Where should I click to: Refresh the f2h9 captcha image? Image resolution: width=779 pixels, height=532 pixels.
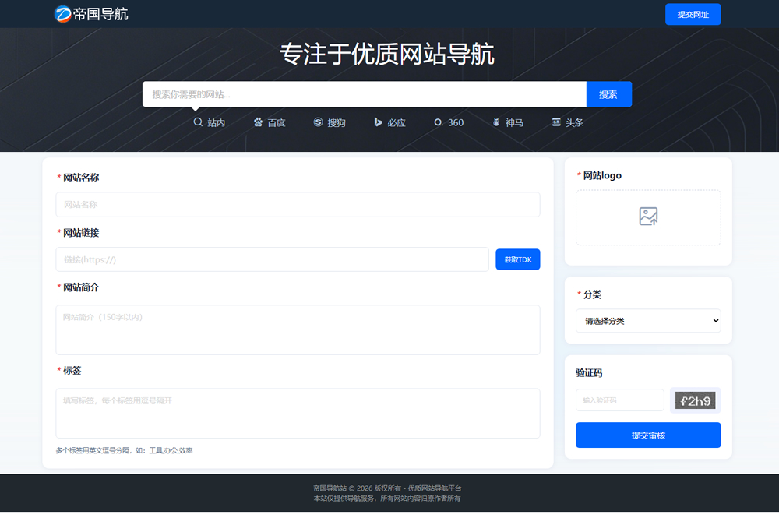coord(696,400)
